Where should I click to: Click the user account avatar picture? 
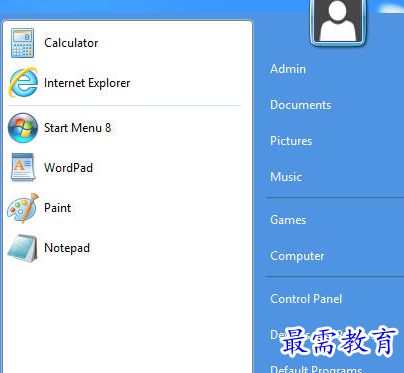click(x=338, y=21)
